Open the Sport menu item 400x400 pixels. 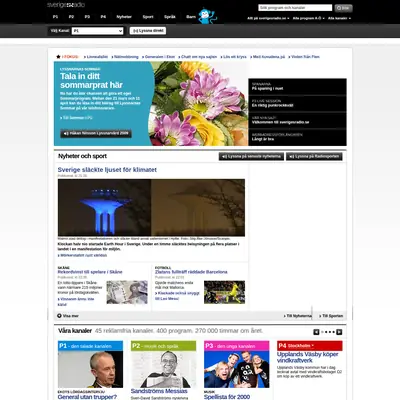point(148,17)
